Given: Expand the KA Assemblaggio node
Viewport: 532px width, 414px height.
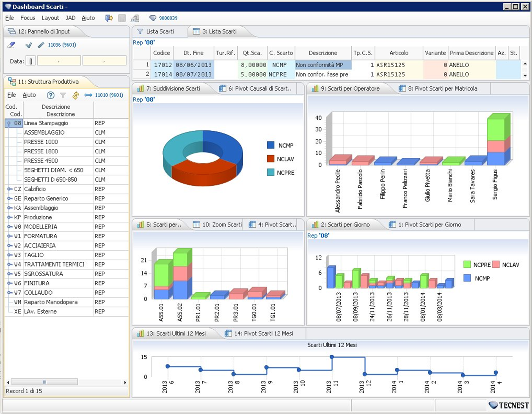Looking at the screenshot, I should click(x=9, y=208).
